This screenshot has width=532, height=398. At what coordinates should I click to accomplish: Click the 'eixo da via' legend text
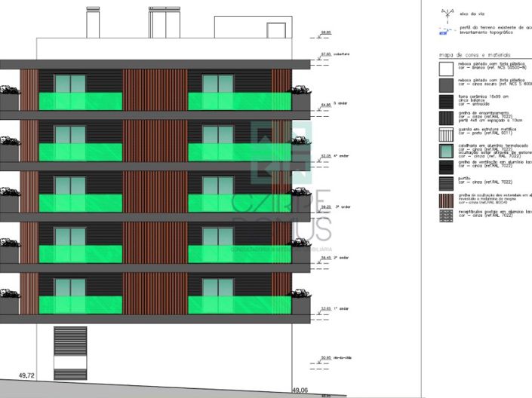[x=472, y=14]
